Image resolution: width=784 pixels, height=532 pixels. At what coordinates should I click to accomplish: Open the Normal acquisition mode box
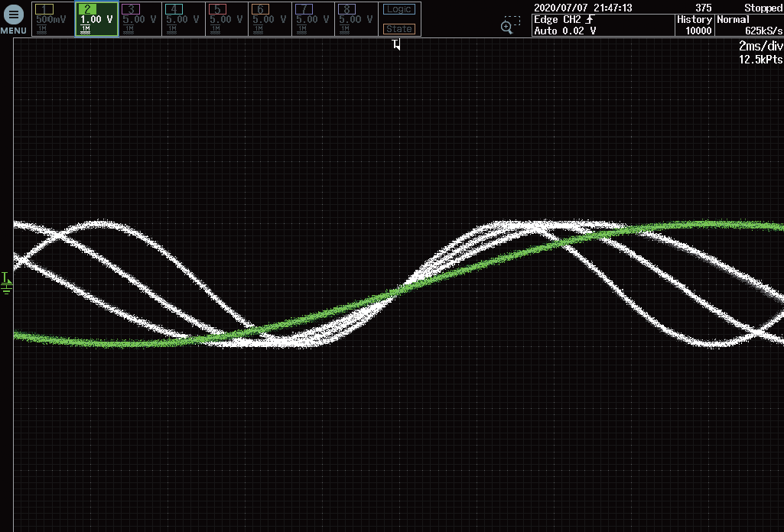[x=749, y=25]
